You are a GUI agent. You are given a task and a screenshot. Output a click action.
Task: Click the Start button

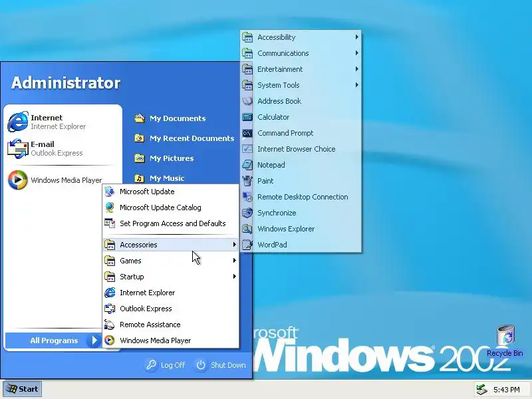(23, 389)
